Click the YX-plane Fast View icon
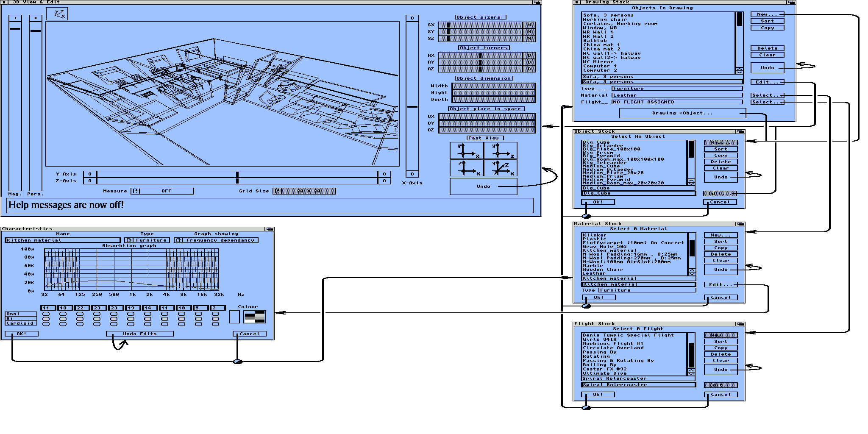This screenshot has height=434, width=868. point(466,150)
